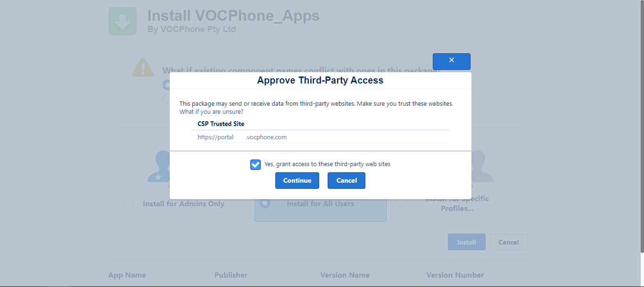Click the Continue button
This screenshot has height=287, width=644.
[x=297, y=180]
